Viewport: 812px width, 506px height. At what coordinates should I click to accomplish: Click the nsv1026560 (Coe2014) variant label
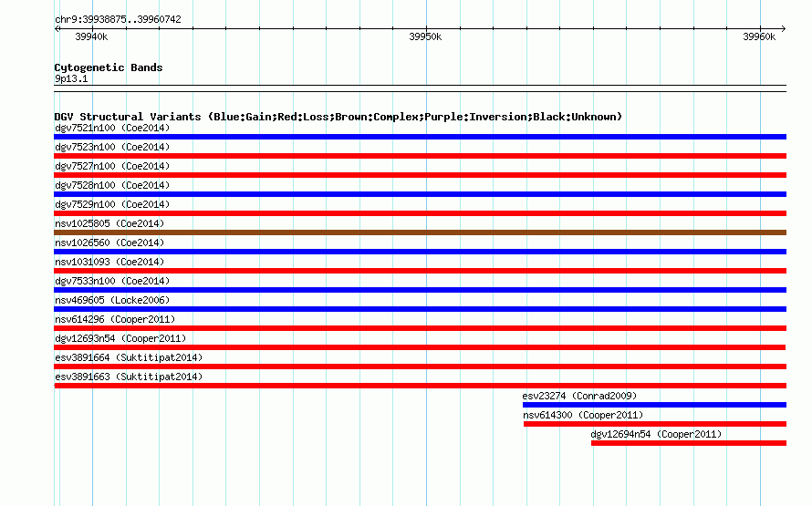click(109, 243)
